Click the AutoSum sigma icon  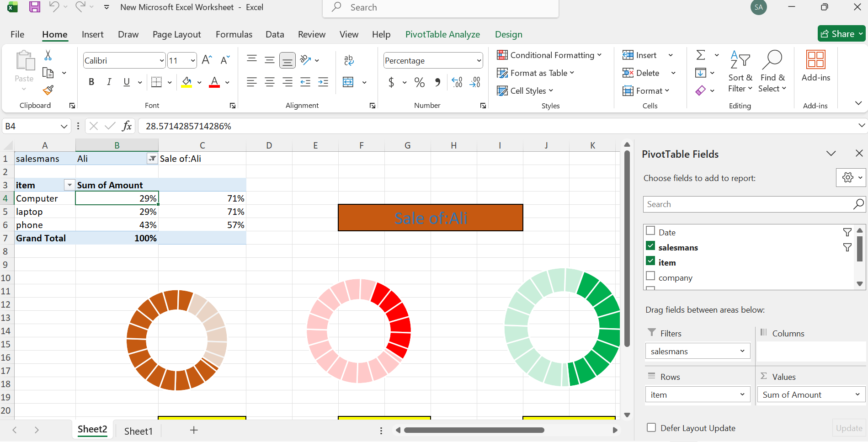tap(700, 55)
